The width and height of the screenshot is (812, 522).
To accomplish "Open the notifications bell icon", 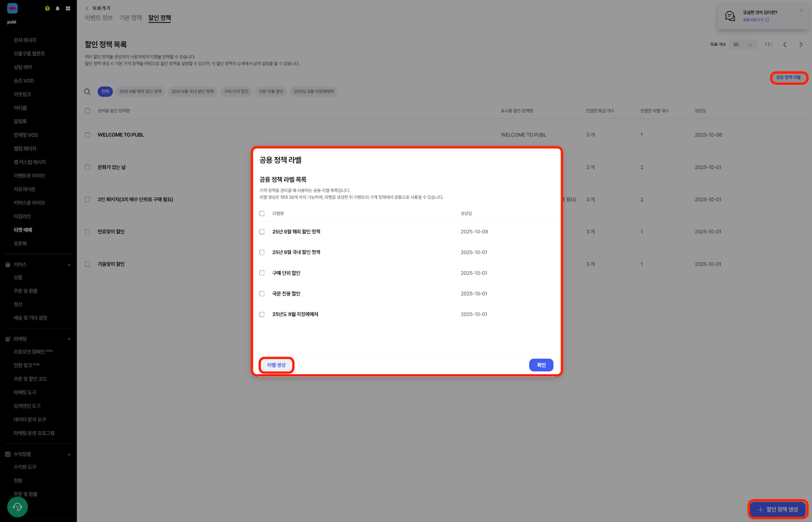I will tap(57, 9).
